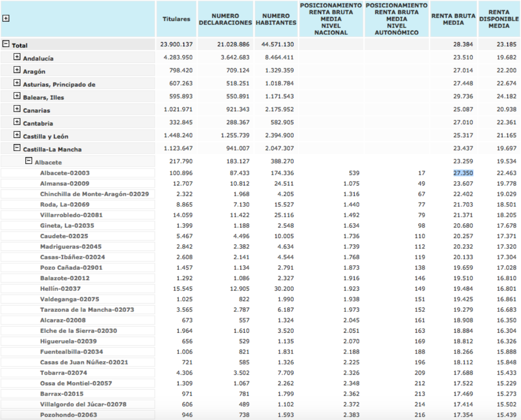
Task: Click autonomic ranking 49 for Almansa
Action: coord(421,183)
